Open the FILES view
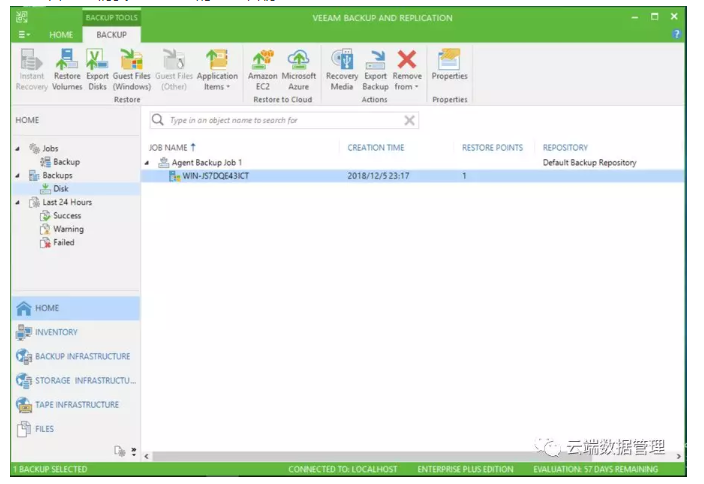 coord(76,429)
